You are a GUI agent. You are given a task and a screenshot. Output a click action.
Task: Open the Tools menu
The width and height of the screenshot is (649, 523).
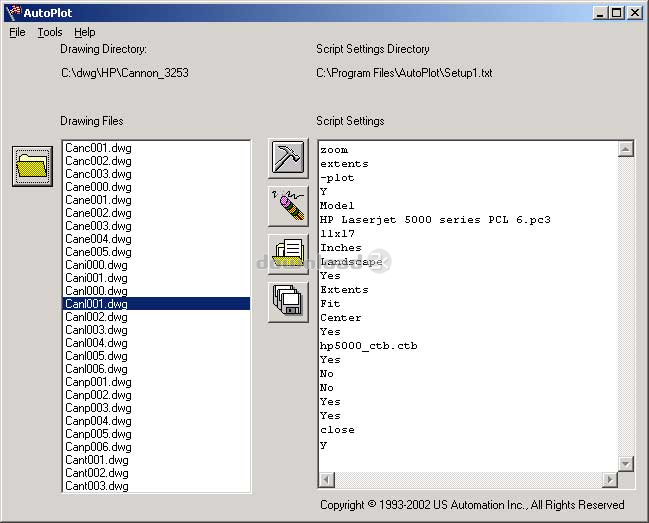(50, 32)
